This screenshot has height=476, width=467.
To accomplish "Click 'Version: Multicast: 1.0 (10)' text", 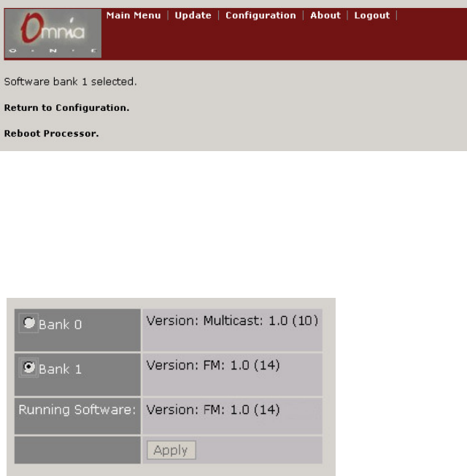I will pos(232,321).
